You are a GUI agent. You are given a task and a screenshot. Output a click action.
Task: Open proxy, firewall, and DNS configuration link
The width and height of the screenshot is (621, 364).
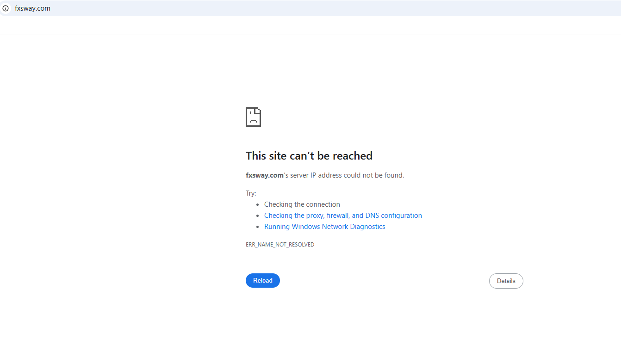(x=343, y=216)
